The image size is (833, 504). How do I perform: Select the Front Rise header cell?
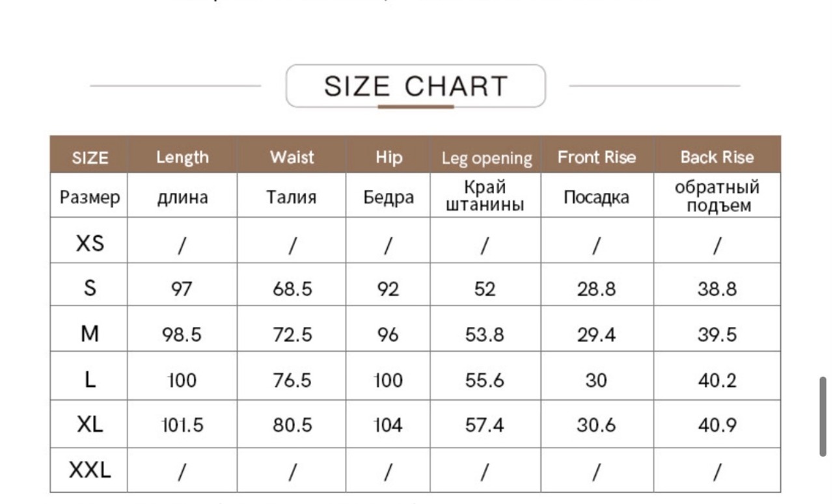click(x=597, y=157)
